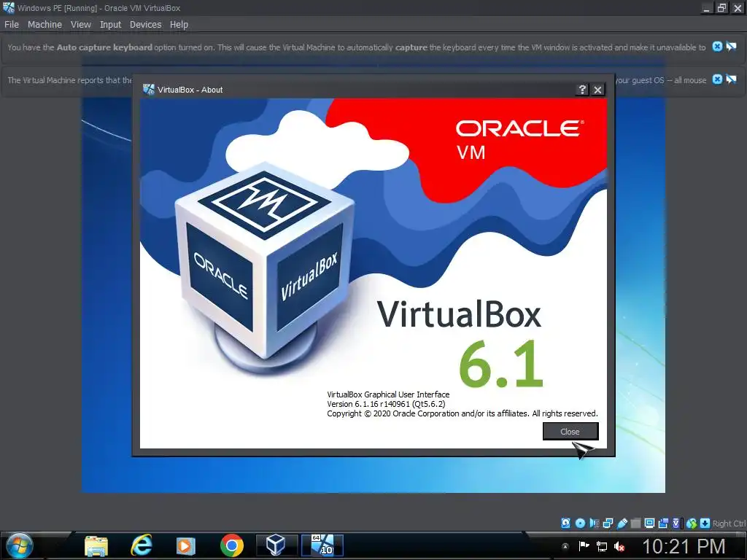The image size is (747, 560).
Task: Click the optical disc status icon
Action: pyautogui.click(x=580, y=524)
